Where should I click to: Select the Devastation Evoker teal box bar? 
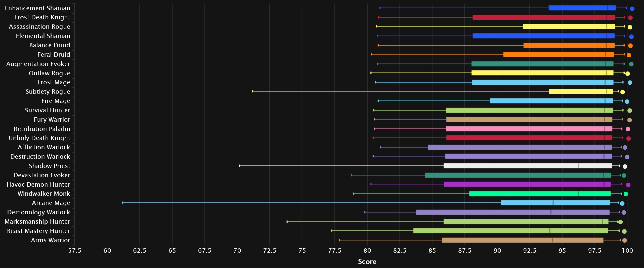click(x=518, y=175)
